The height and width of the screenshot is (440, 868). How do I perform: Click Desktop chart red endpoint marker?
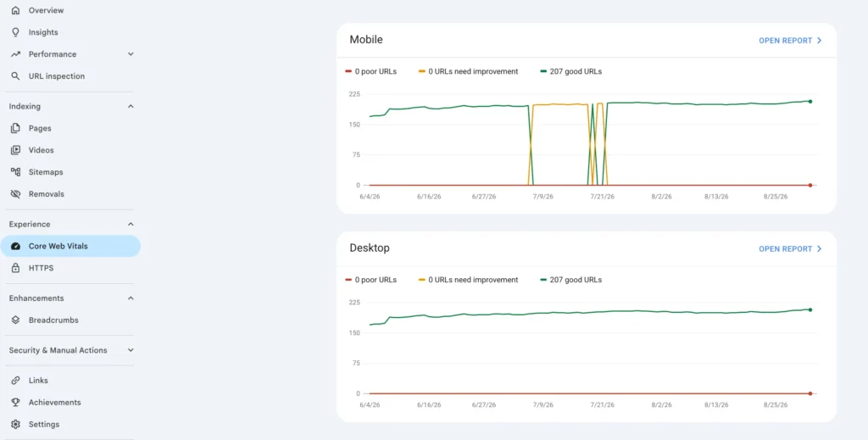[810, 393]
